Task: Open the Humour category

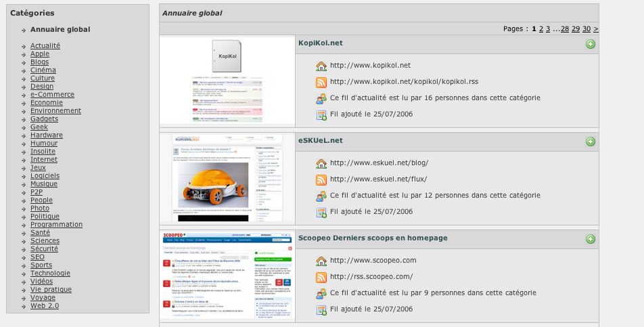Action: tap(44, 144)
